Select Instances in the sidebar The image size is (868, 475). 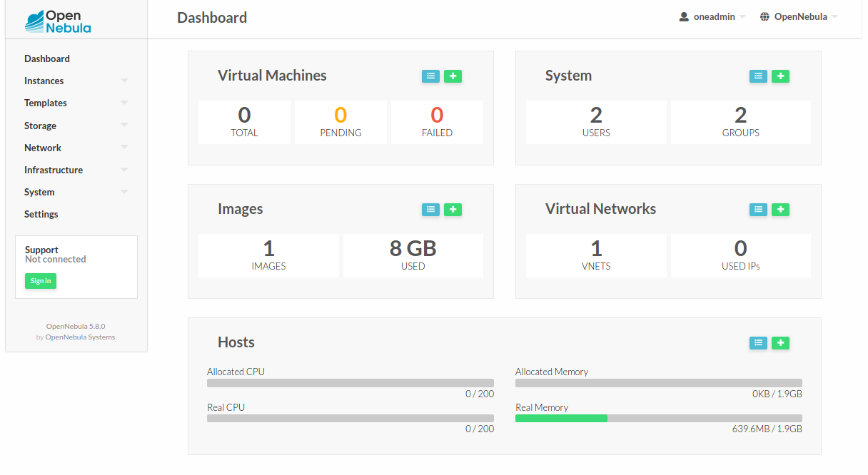(x=44, y=81)
